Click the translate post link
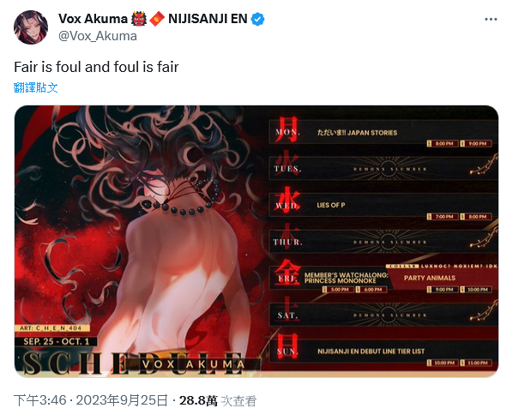This screenshot has width=513, height=420. point(36,87)
